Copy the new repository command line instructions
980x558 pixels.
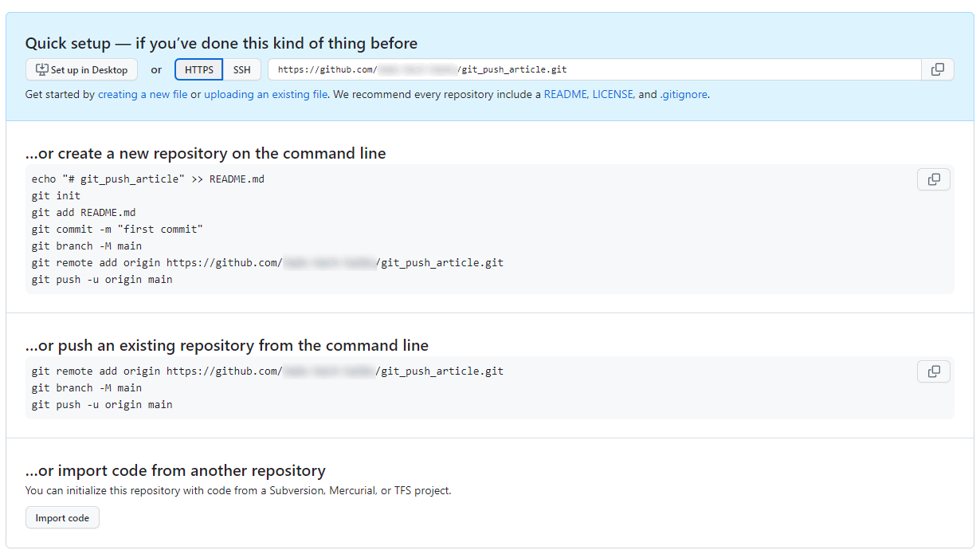click(933, 179)
